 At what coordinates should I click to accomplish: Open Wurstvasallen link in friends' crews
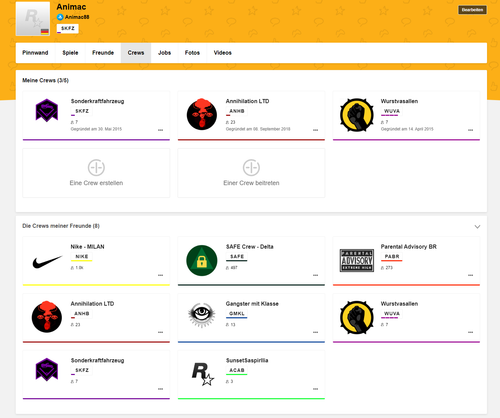pyautogui.click(x=399, y=304)
